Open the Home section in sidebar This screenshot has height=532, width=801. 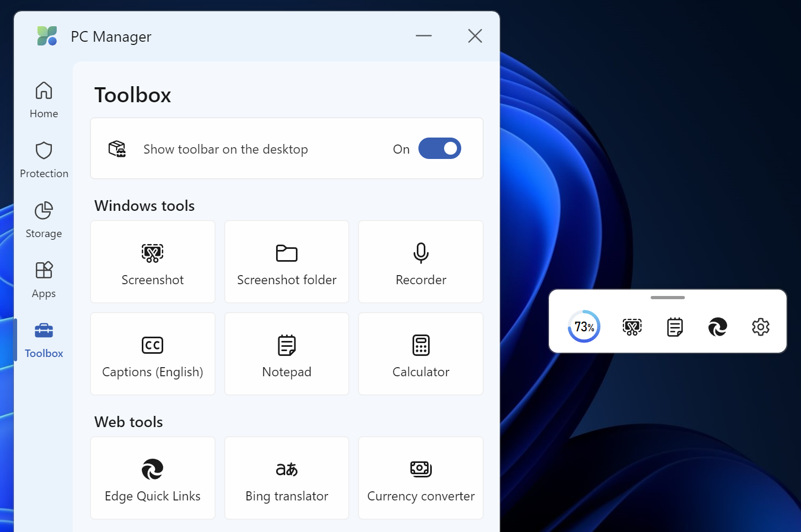click(x=44, y=100)
